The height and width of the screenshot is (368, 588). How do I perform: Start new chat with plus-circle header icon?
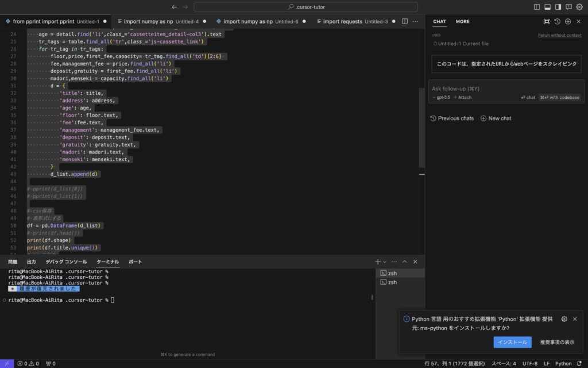[x=568, y=21]
